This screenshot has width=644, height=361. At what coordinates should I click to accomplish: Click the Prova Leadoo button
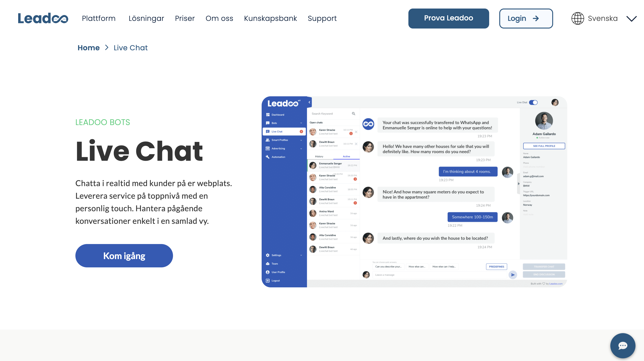(449, 18)
